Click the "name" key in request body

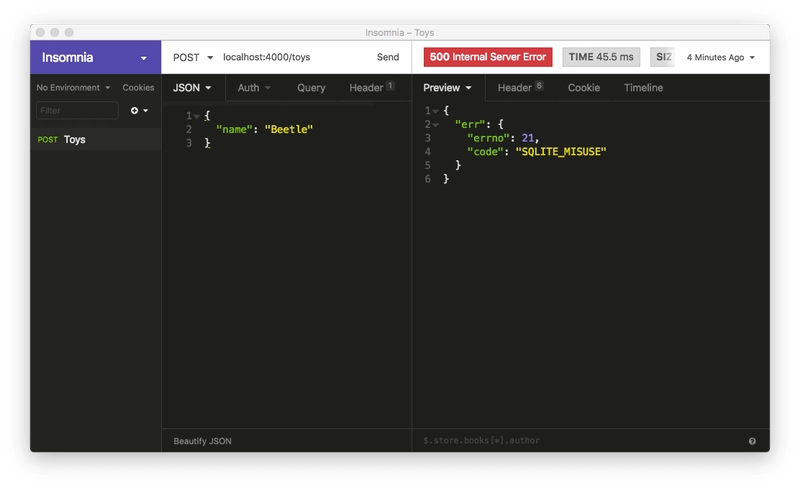pyautogui.click(x=234, y=130)
